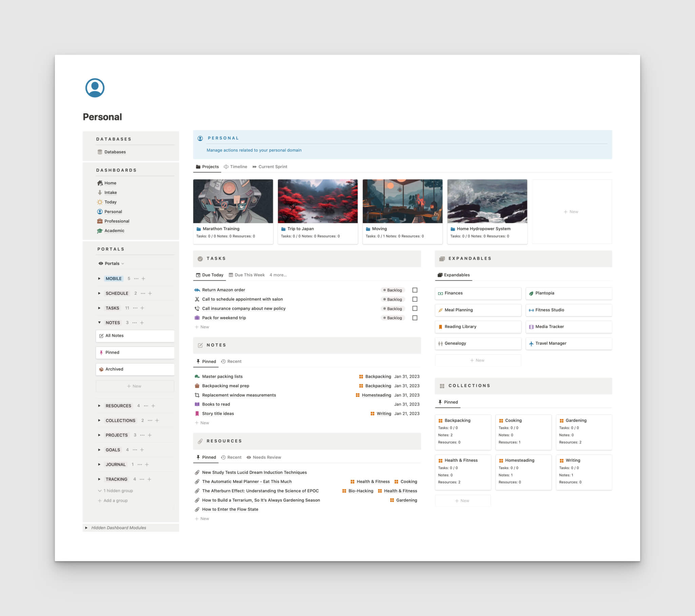Click the Travel Manager airplane icon

[x=531, y=344]
